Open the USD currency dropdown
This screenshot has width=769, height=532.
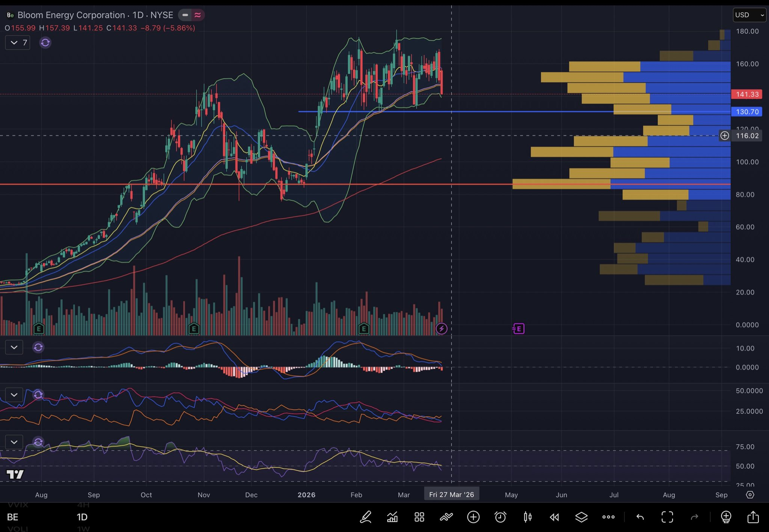[749, 15]
